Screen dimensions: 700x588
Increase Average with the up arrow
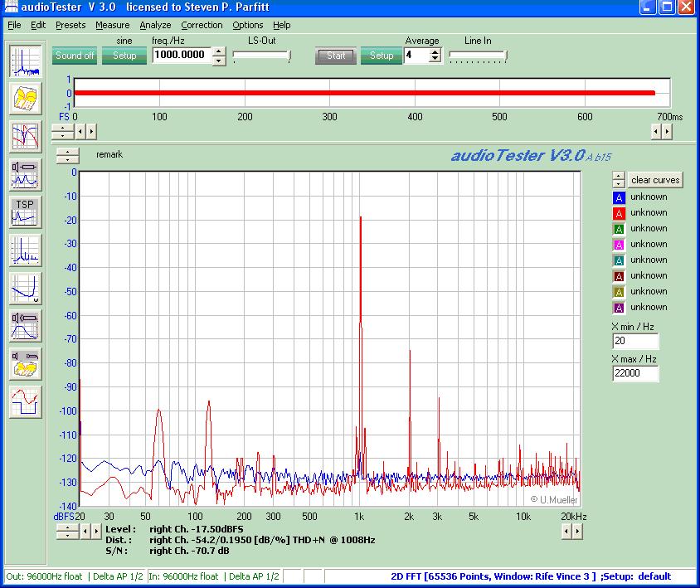(435, 51)
